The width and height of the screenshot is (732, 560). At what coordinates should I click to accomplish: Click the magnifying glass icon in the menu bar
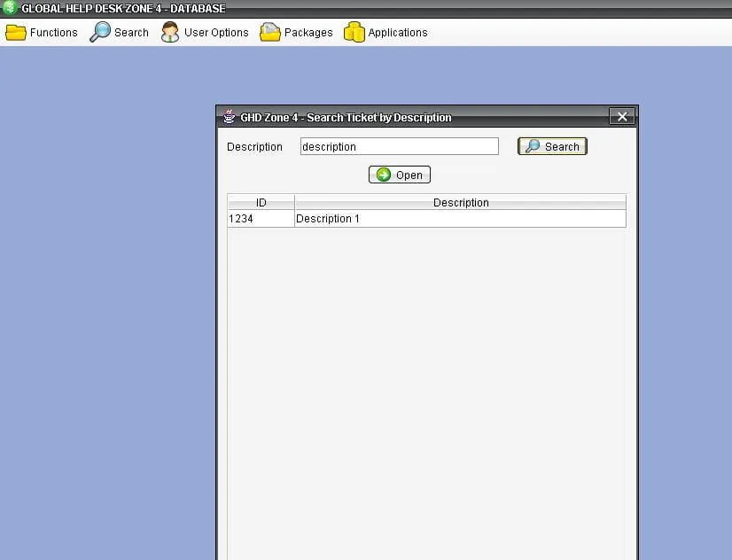(x=100, y=32)
